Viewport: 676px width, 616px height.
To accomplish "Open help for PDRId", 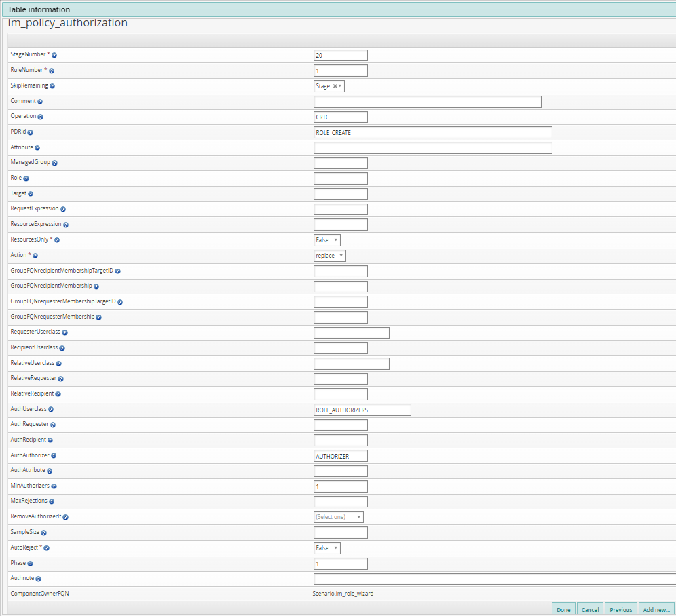I will click(x=30, y=132).
